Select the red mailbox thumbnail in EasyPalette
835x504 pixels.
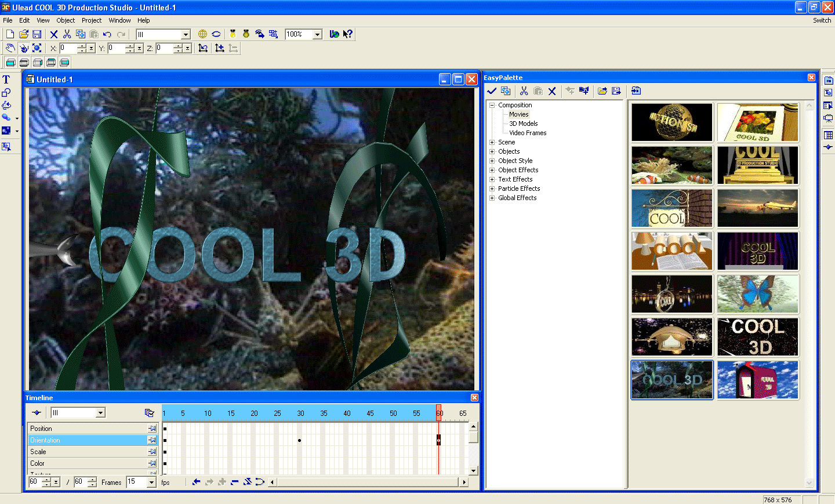point(758,380)
